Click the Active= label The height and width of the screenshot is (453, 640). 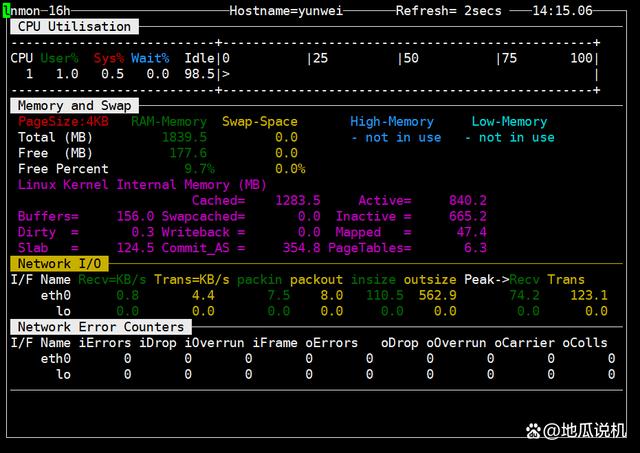tap(384, 200)
